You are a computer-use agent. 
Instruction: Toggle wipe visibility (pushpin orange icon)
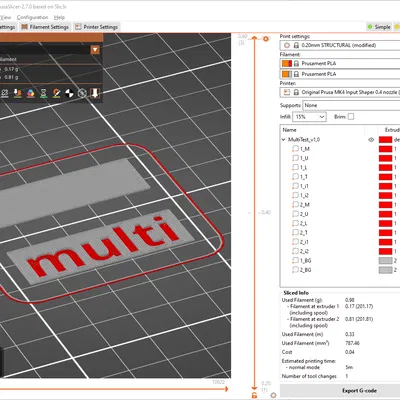(18, 93)
